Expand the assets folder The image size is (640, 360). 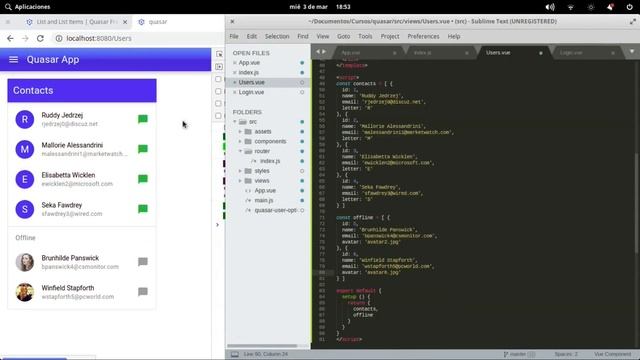(x=240, y=131)
